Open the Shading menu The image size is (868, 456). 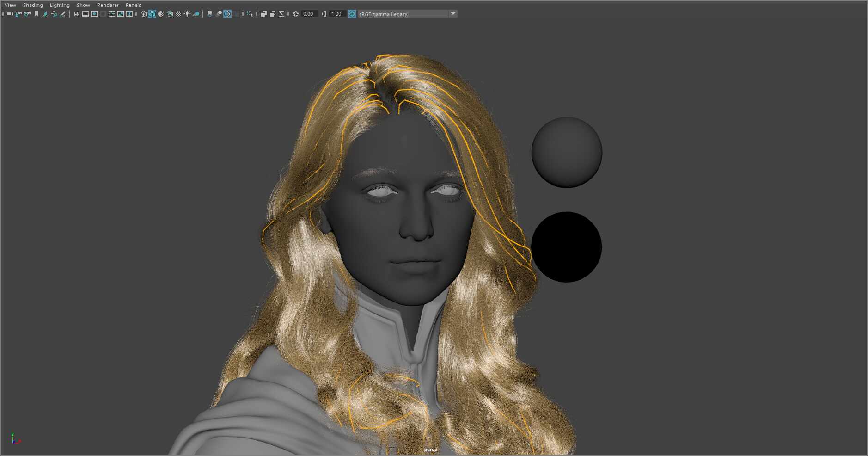click(x=33, y=5)
